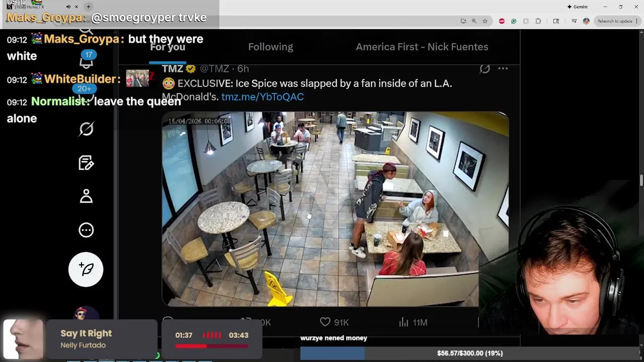This screenshot has width=644, height=362.
Task: Compose a new post with the feather button
Action: tap(86, 269)
